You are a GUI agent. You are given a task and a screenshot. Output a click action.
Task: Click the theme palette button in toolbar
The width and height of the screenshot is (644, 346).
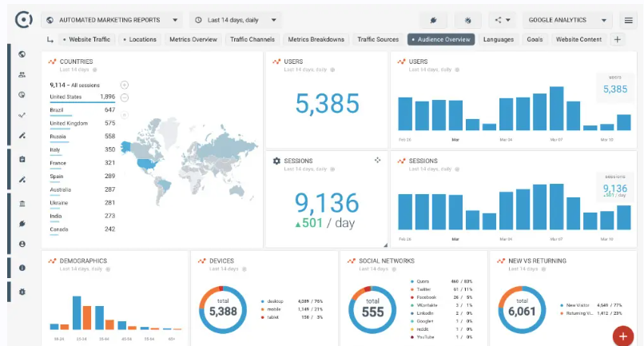coord(467,20)
